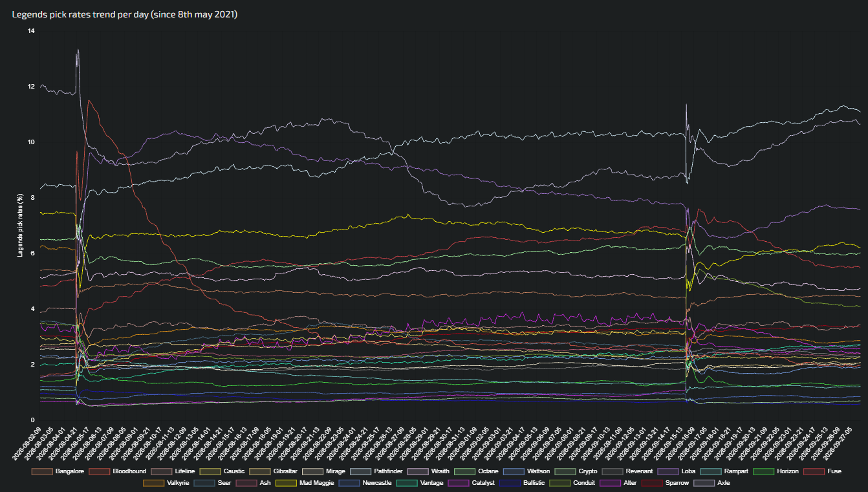This screenshot has height=492, width=868.
Task: Toggle the Conduit series
Action: (572, 482)
